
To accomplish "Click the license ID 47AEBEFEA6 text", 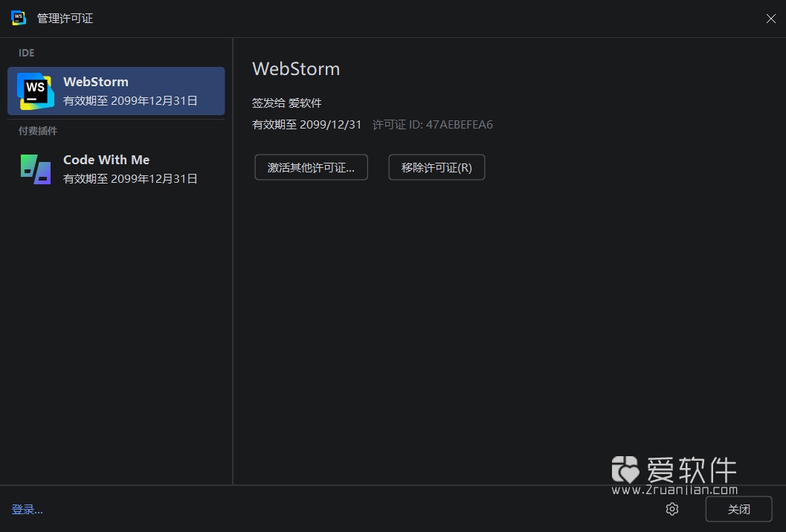I will click(x=460, y=124).
